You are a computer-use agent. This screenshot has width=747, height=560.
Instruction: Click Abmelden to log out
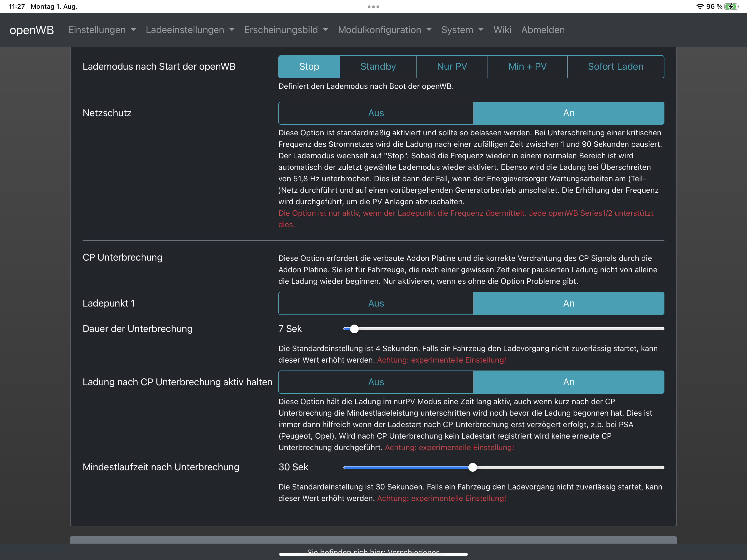click(543, 30)
